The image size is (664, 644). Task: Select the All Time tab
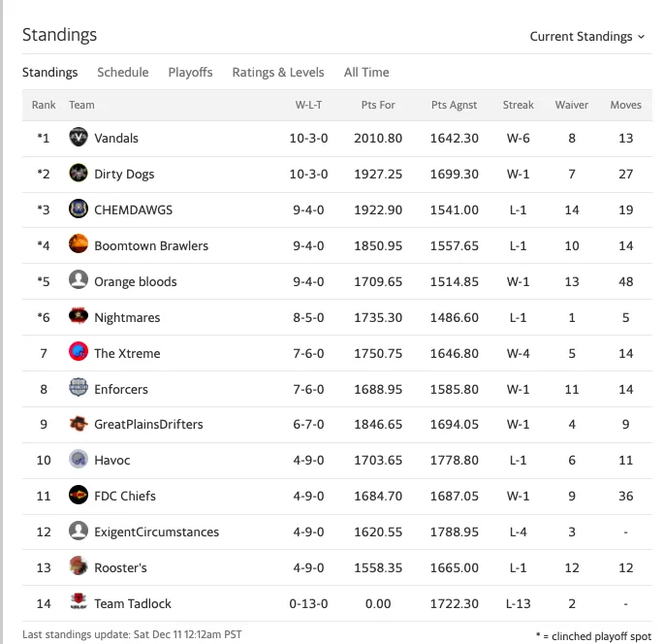tap(366, 73)
